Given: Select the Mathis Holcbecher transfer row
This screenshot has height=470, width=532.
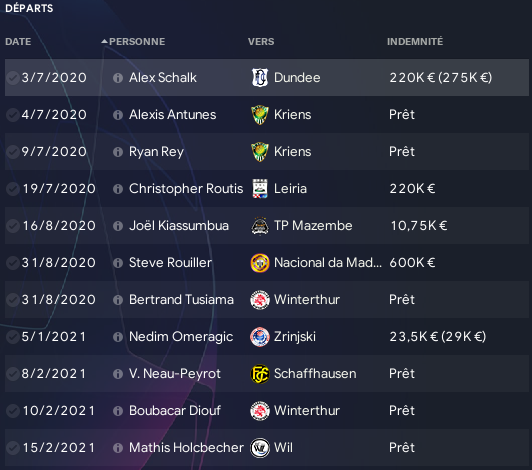Looking at the screenshot, I should [267, 448].
